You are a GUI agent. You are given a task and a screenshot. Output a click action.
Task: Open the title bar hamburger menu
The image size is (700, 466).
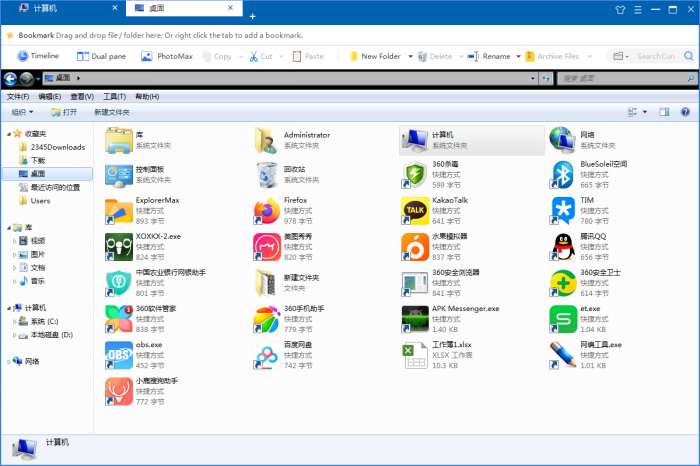[638, 9]
